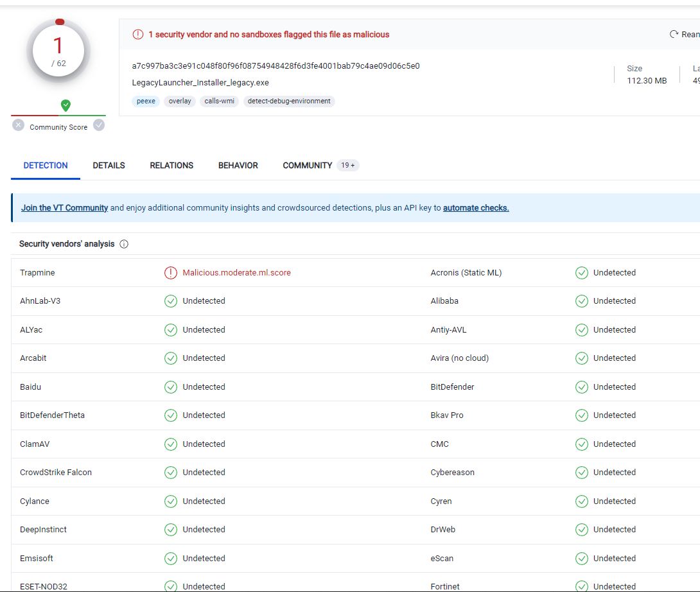The image size is (700, 592).
Task: Click the green check icon for Baidu
Action: [x=171, y=387]
